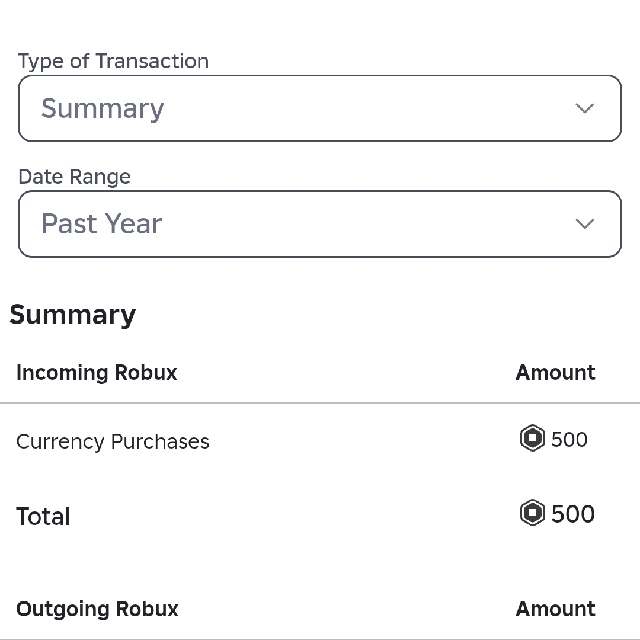Screen dimensions: 640x640
Task: Click the Robux icon in the Total row
Action: point(533,514)
